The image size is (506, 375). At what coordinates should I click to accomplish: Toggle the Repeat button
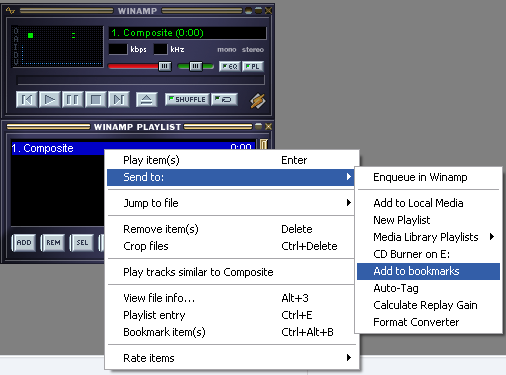tap(224, 99)
